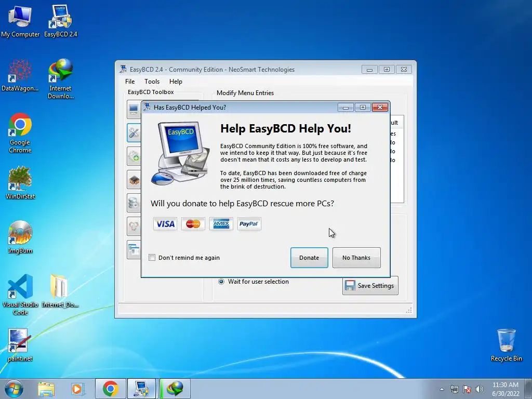Select the paint.net desktop shortcut
This screenshot has height=399, width=532.
pos(20,345)
